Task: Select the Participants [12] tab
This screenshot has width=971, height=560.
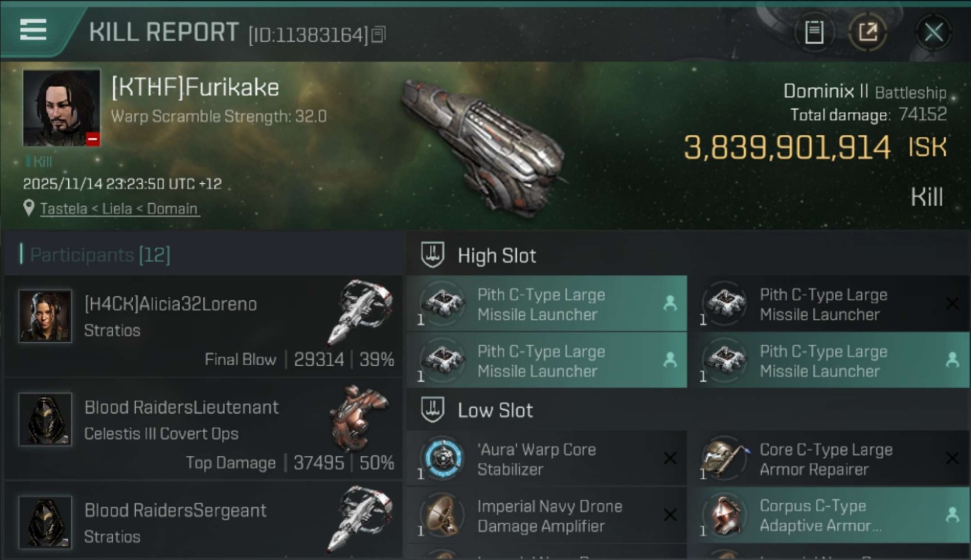Action: click(100, 255)
